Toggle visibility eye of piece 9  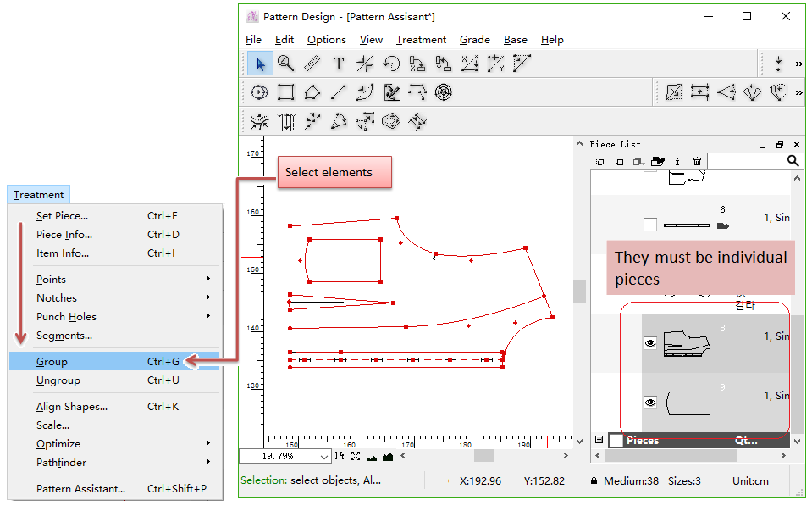point(650,403)
